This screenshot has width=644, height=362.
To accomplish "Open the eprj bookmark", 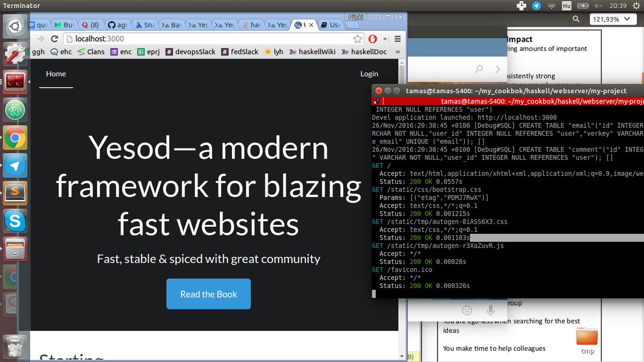I will coord(149,52).
